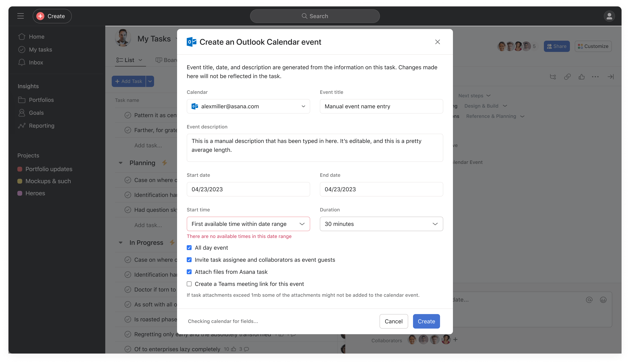The image size is (630, 364).
Task: Click the Create button to confirm
Action: pyautogui.click(x=426, y=321)
